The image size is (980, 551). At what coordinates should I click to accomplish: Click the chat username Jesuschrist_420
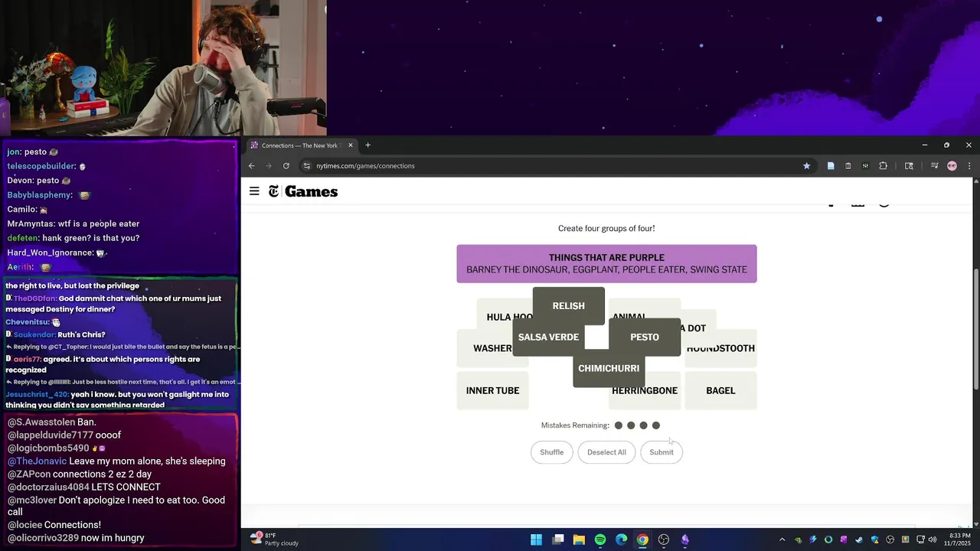click(35, 395)
